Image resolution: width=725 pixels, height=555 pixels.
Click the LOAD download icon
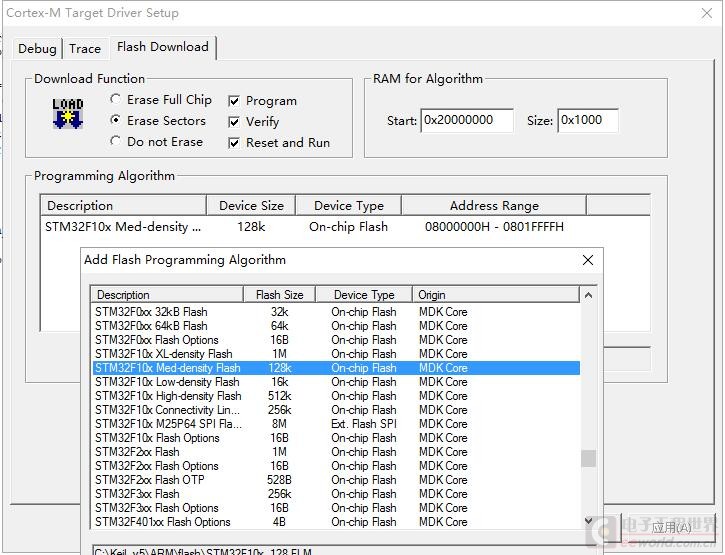(68, 113)
